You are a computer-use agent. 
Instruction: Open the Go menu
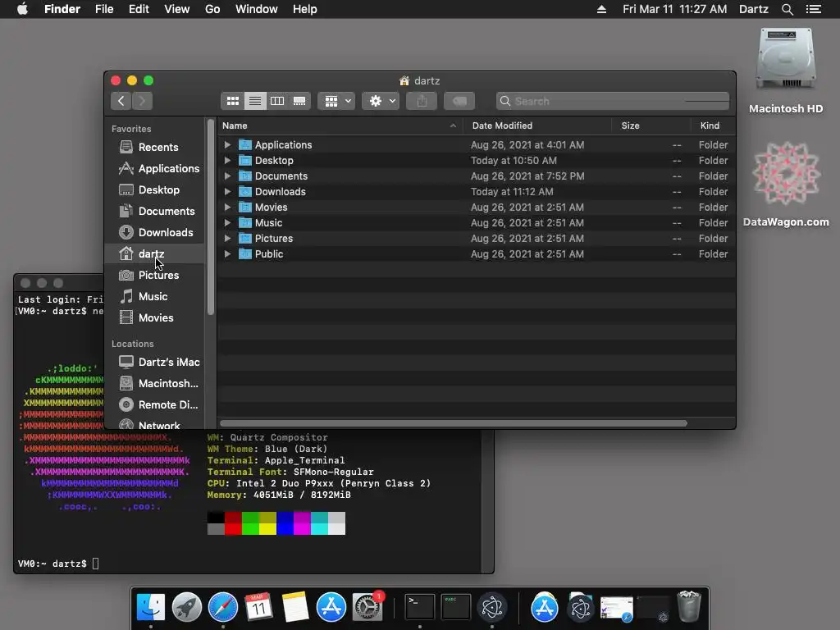[212, 9]
